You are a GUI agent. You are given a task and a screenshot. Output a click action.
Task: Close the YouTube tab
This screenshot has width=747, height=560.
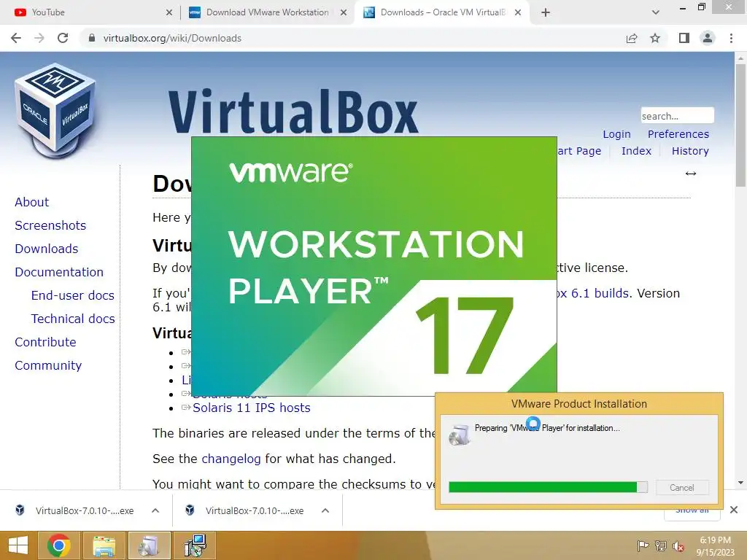[169, 13]
